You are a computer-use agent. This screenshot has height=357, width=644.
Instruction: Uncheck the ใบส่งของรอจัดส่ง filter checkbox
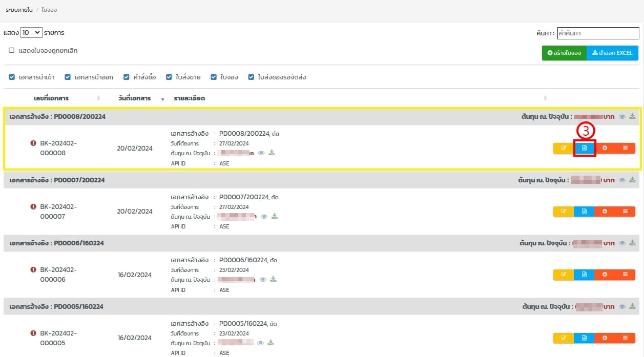251,77
